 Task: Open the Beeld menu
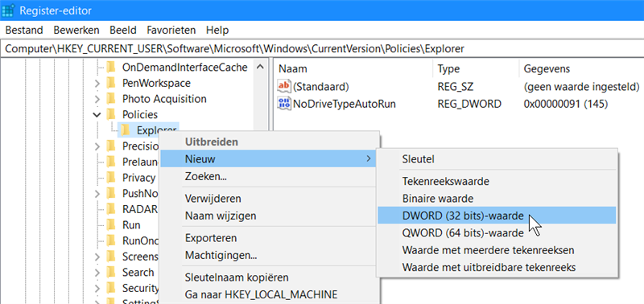pyautogui.click(x=123, y=30)
